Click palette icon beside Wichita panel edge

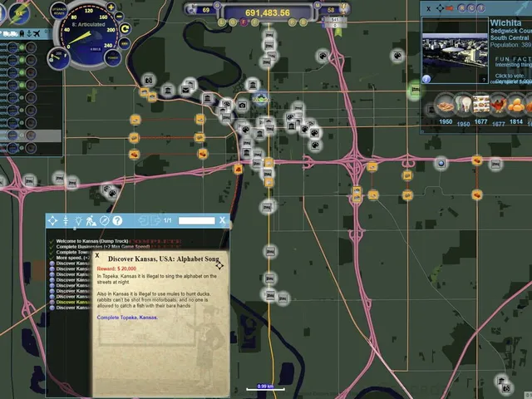(397, 56)
